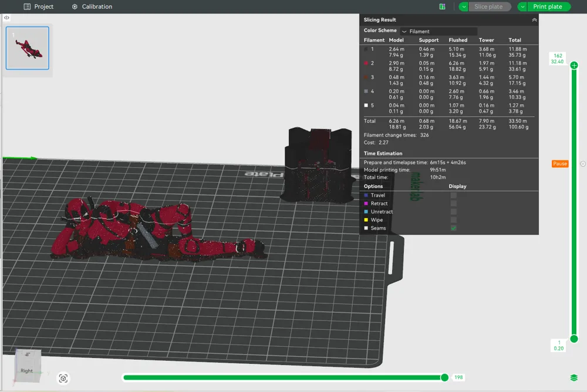587x392 pixels.
Task: Toggle Wipe display checkbox
Action: click(453, 220)
